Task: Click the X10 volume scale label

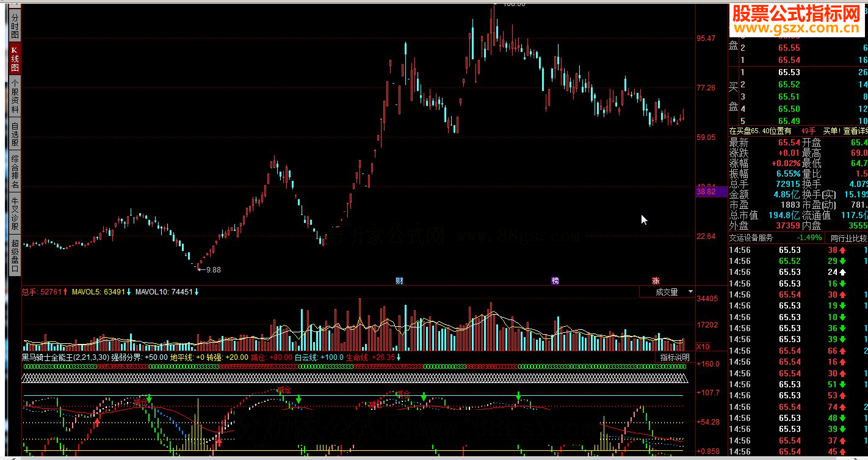Action: [703, 346]
